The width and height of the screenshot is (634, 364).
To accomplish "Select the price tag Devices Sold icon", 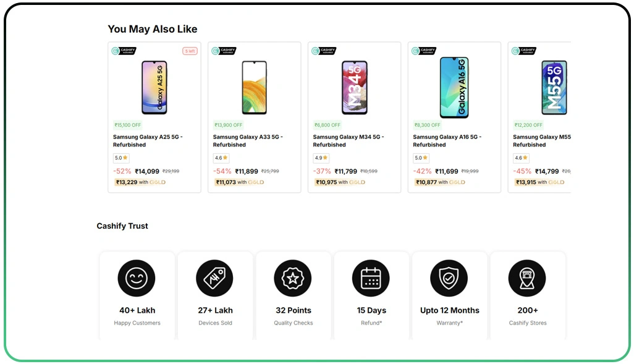I will click(215, 277).
